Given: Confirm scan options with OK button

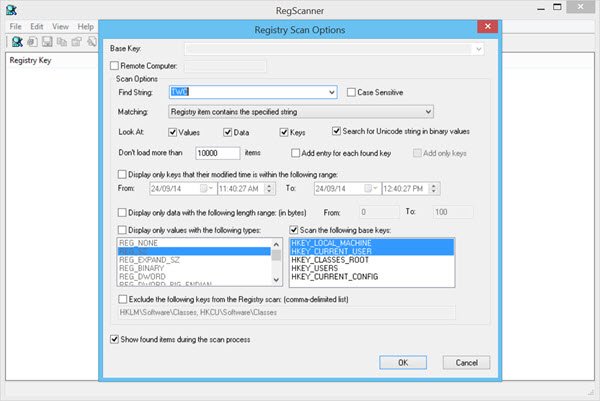Looking at the screenshot, I should (403, 362).
